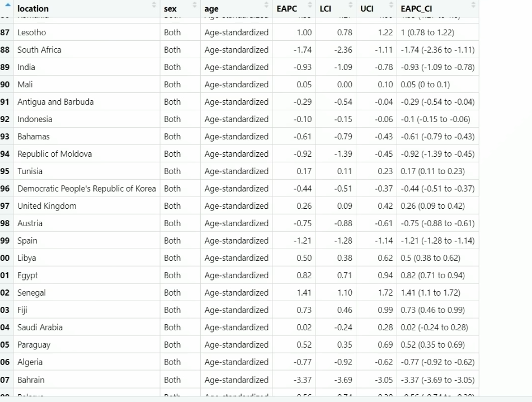This screenshot has height=402, width=532.
Task: Click the Age-standardized cell for Tunisia
Action: [237, 171]
